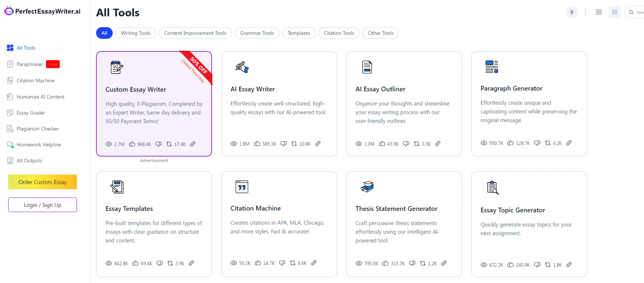Screen dimensions: 644x283
Task: Select the Citation Tools tab
Action: tap(339, 33)
